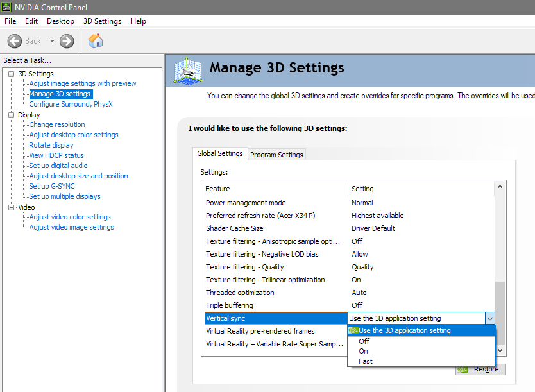Open Adjust desktop color settings
This screenshot has height=392, width=535.
(x=74, y=135)
